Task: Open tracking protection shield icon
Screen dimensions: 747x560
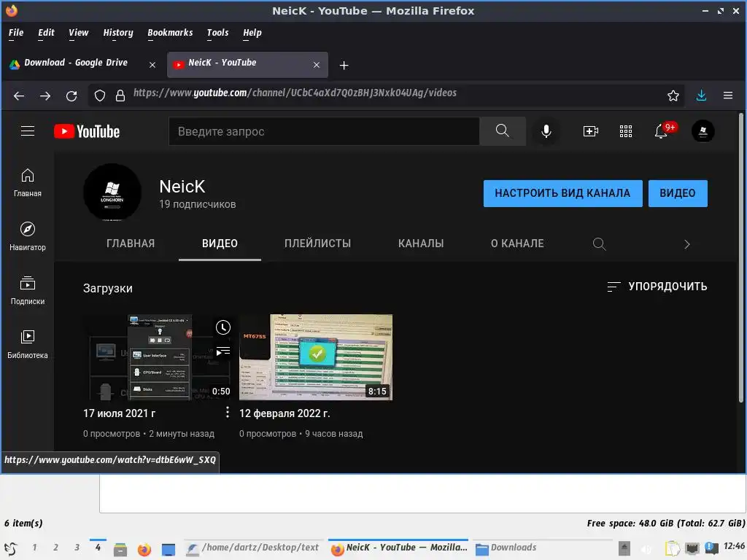Action: coord(99,96)
